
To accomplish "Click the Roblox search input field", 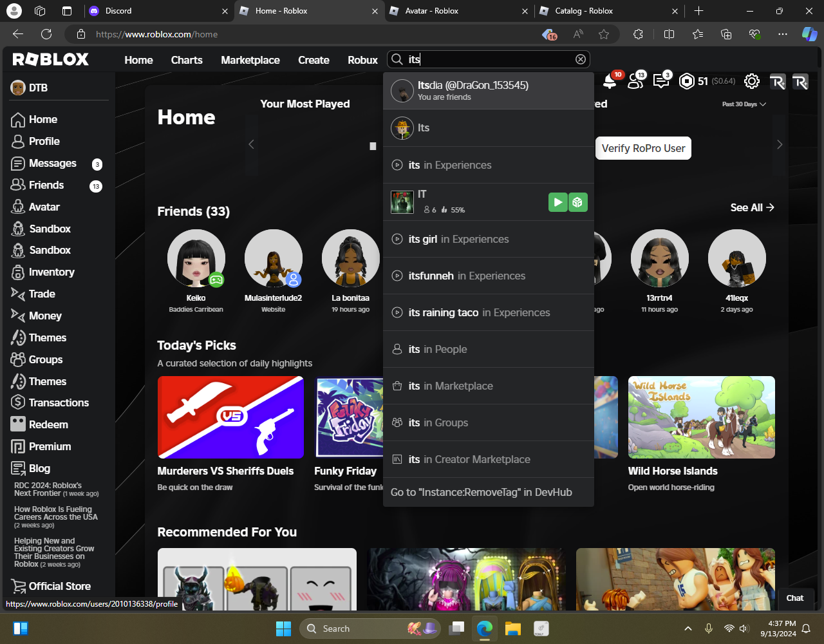I will click(490, 59).
